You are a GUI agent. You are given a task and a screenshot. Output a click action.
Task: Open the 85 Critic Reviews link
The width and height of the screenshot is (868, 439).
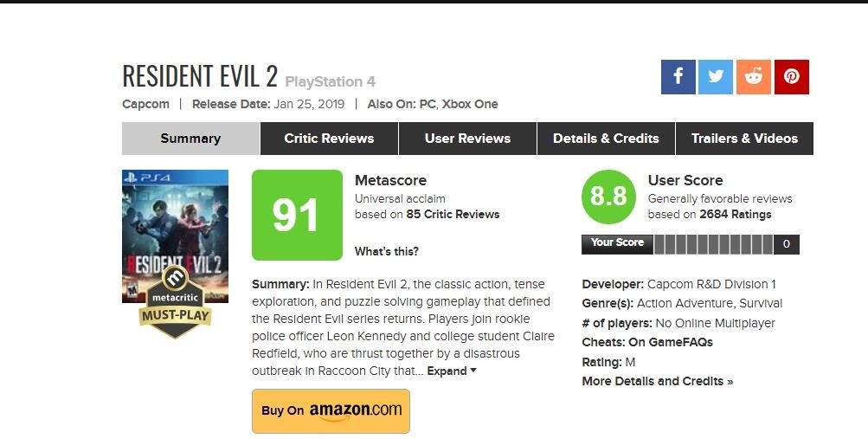coord(453,214)
